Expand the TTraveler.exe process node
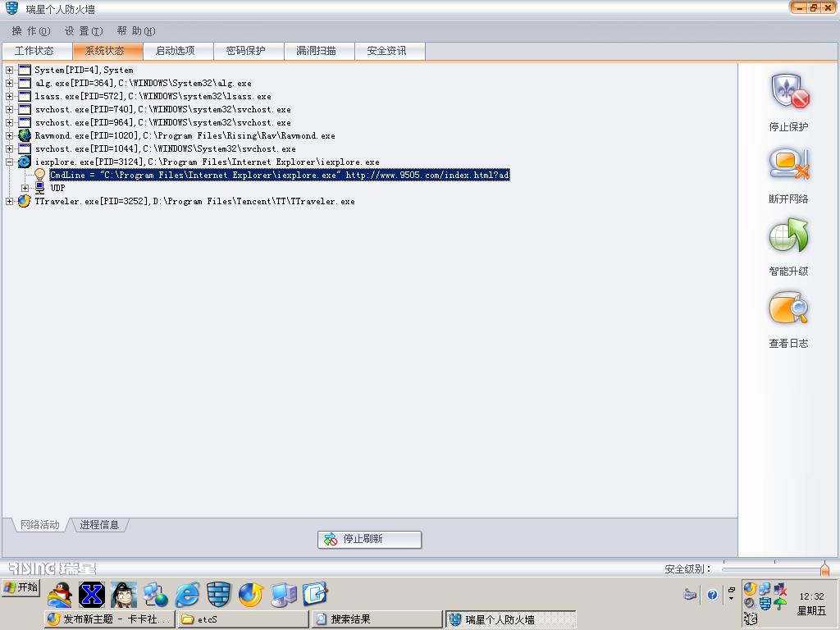 [x=10, y=202]
